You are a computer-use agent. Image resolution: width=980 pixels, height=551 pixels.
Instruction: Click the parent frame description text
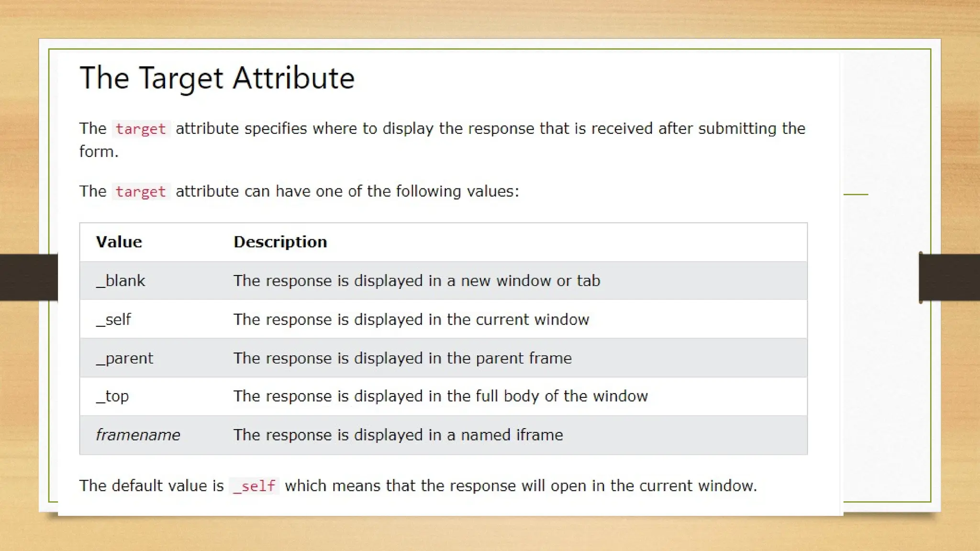402,358
